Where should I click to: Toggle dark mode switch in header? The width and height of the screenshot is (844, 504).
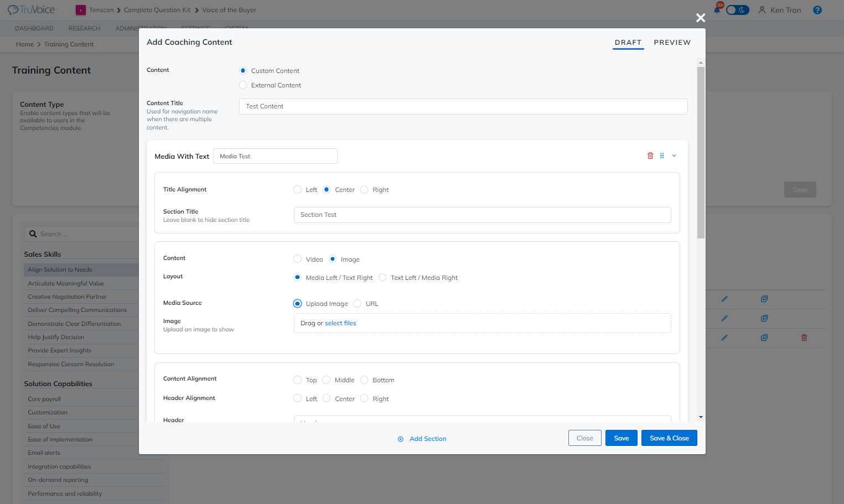(738, 10)
